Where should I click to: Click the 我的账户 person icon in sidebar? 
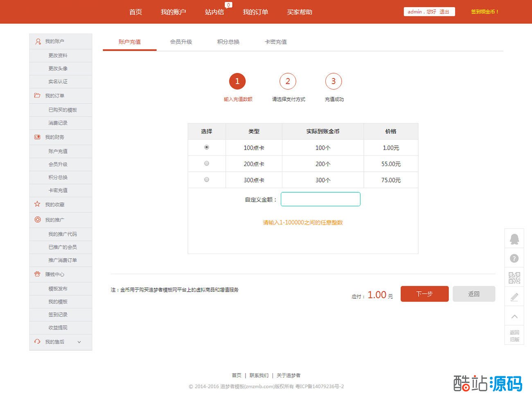38,41
